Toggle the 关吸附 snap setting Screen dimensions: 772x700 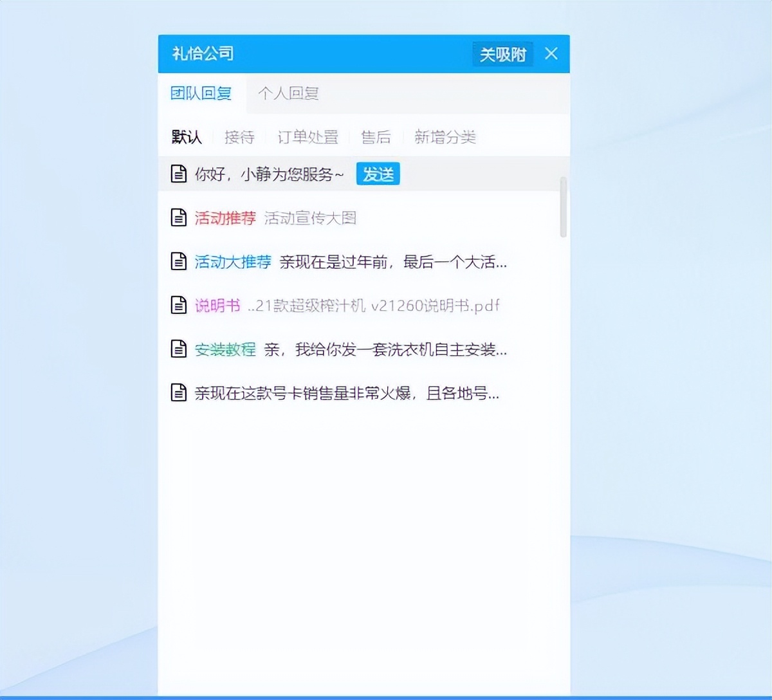pyautogui.click(x=502, y=55)
